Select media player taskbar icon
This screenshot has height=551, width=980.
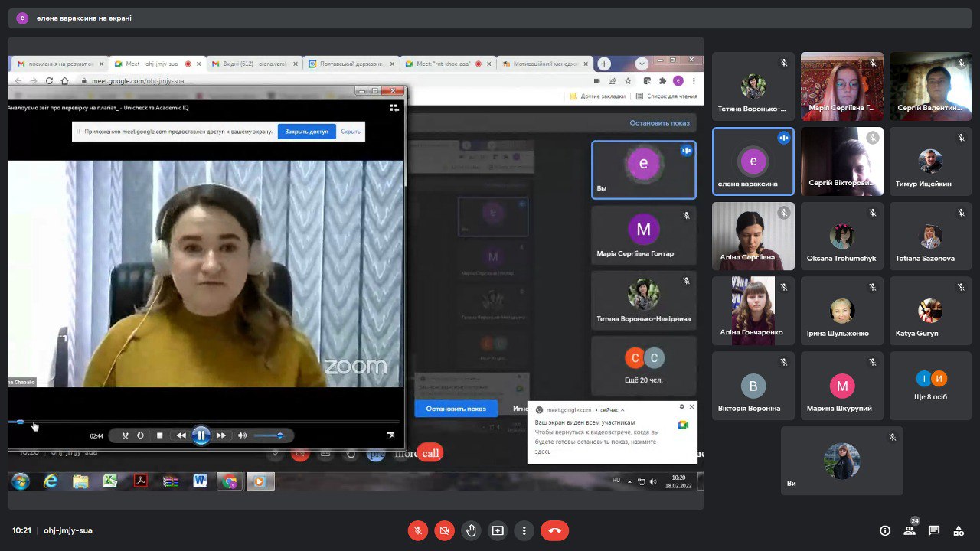coord(260,481)
